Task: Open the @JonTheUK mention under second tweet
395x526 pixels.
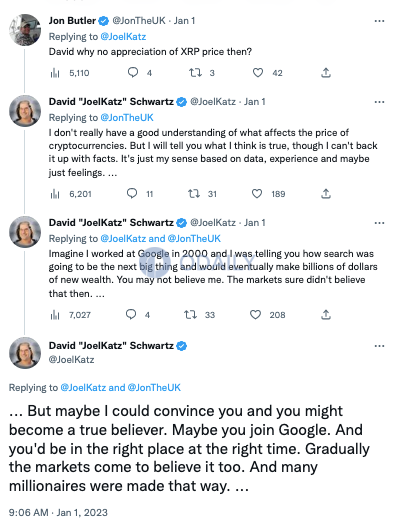Action: click(x=127, y=118)
